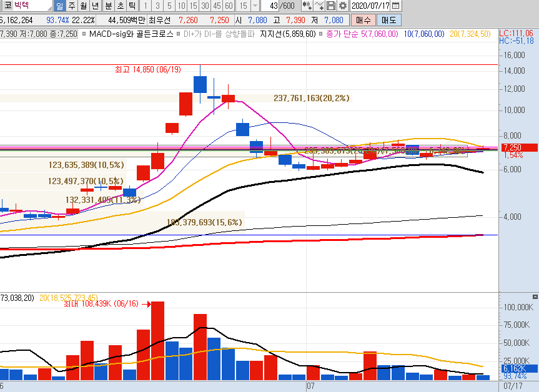Click the 16,000 price axis label
The height and width of the screenshot is (392, 539).
(x=514, y=56)
